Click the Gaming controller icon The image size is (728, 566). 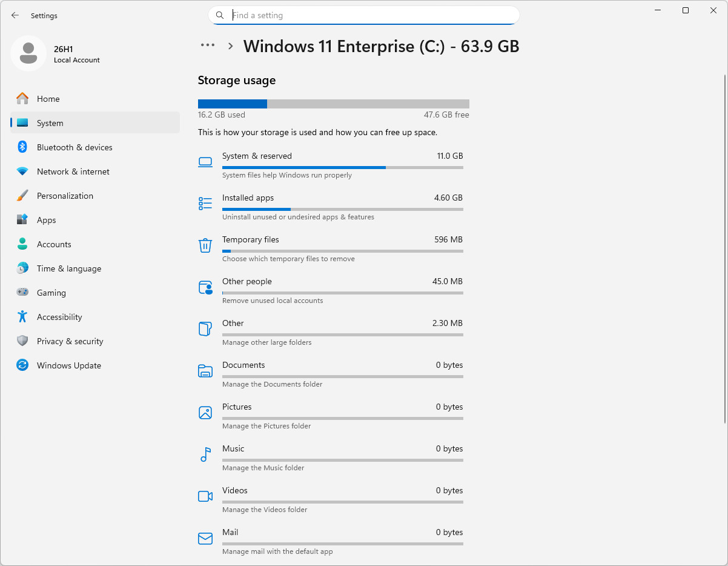[x=22, y=293]
